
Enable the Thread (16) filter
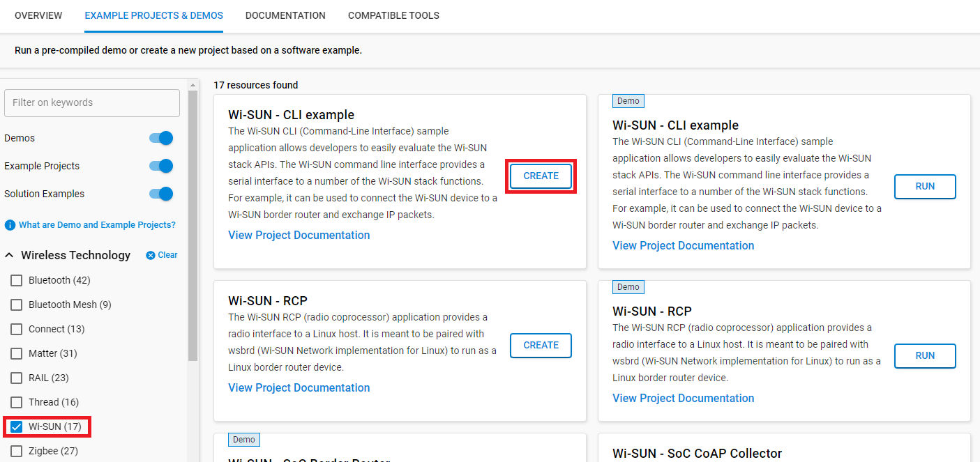(16, 402)
